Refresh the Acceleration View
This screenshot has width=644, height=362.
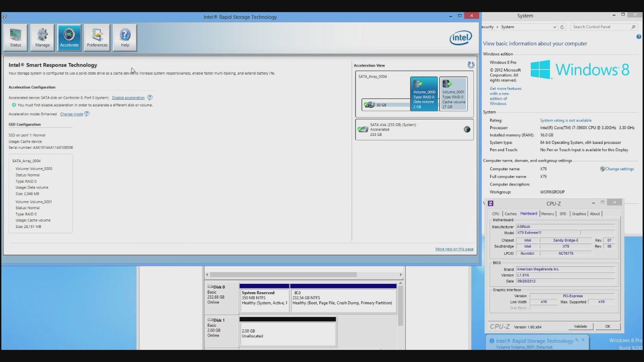471,65
